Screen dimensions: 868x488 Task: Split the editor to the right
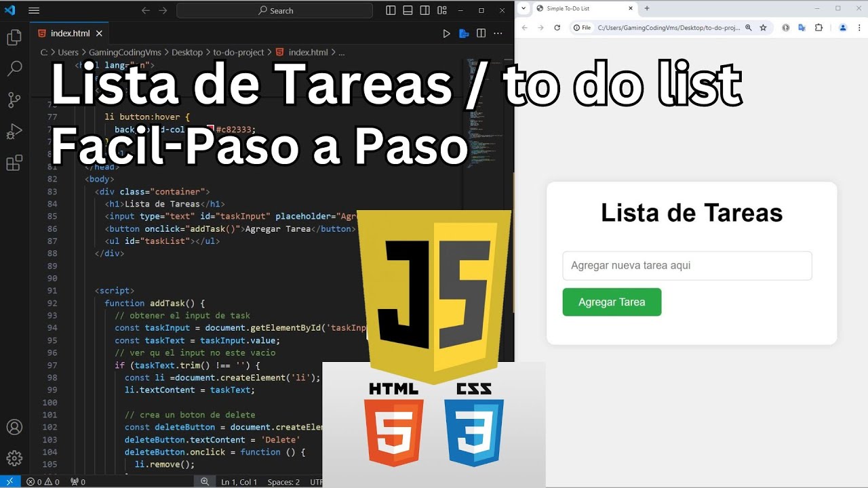(x=481, y=33)
